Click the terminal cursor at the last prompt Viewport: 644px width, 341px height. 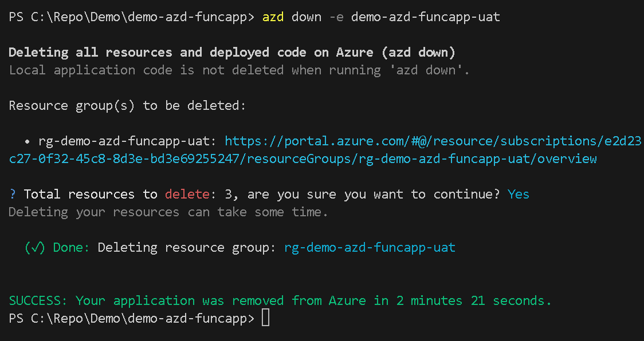(266, 319)
